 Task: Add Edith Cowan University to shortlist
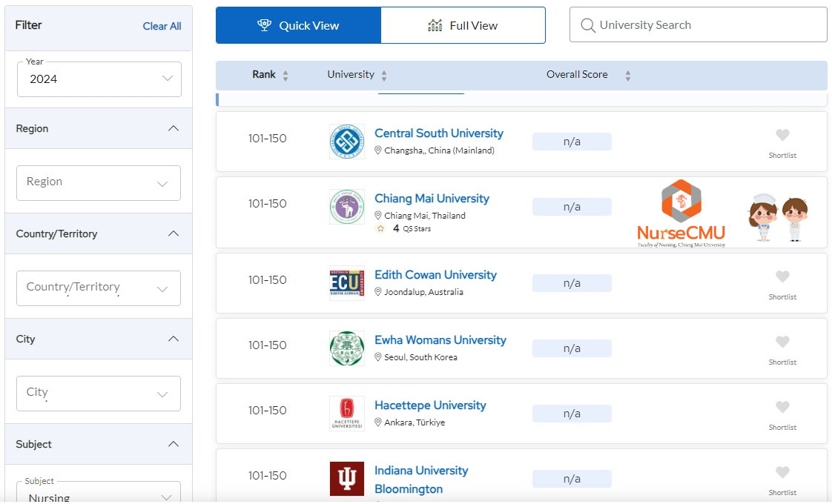click(x=782, y=277)
